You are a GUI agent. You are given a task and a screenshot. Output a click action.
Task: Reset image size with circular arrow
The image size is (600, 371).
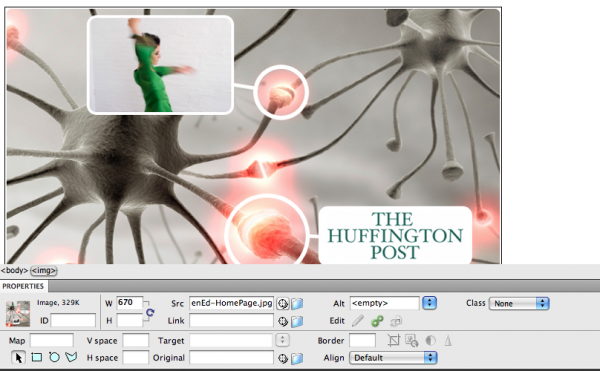tap(150, 312)
